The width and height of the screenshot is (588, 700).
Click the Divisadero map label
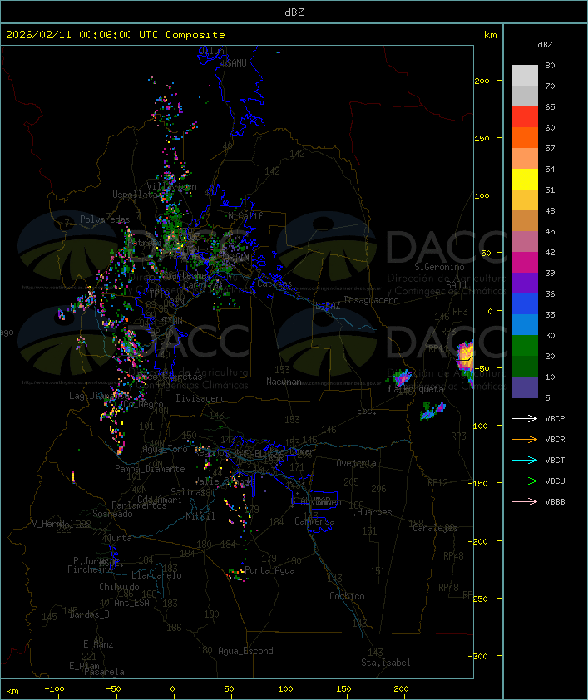(201, 397)
